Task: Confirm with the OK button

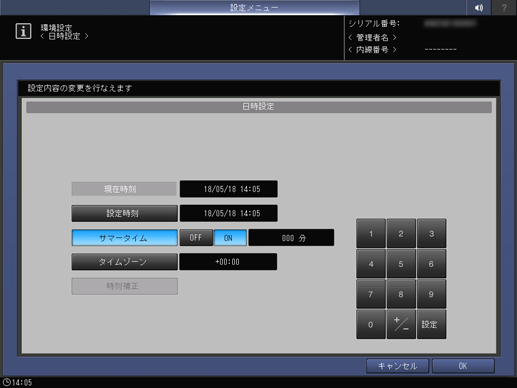Action: coord(463,366)
